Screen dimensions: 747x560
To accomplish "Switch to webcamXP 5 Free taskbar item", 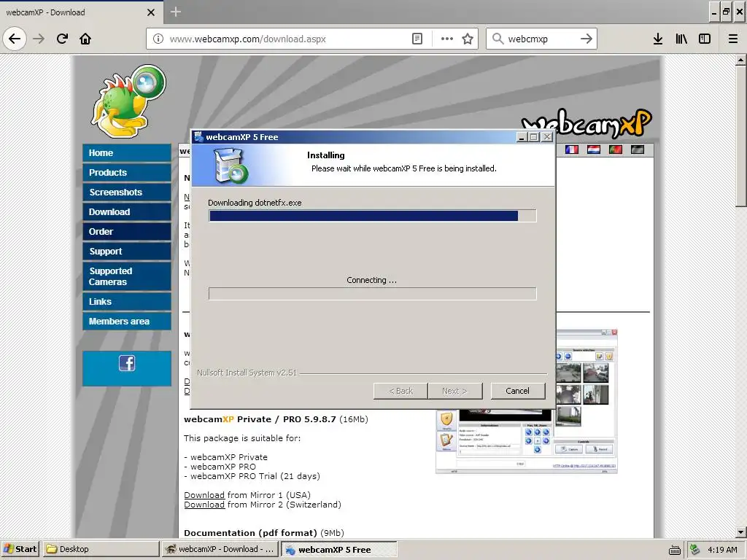I will pos(338,549).
